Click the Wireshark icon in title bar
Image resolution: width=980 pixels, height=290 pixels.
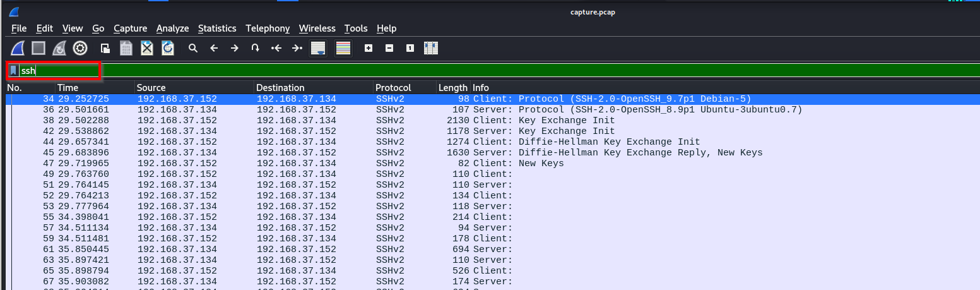[x=14, y=11]
